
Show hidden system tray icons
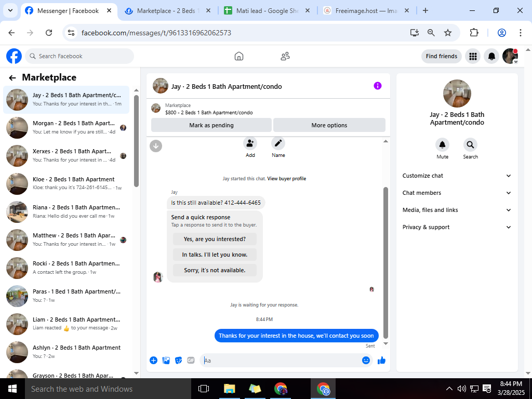click(449, 389)
